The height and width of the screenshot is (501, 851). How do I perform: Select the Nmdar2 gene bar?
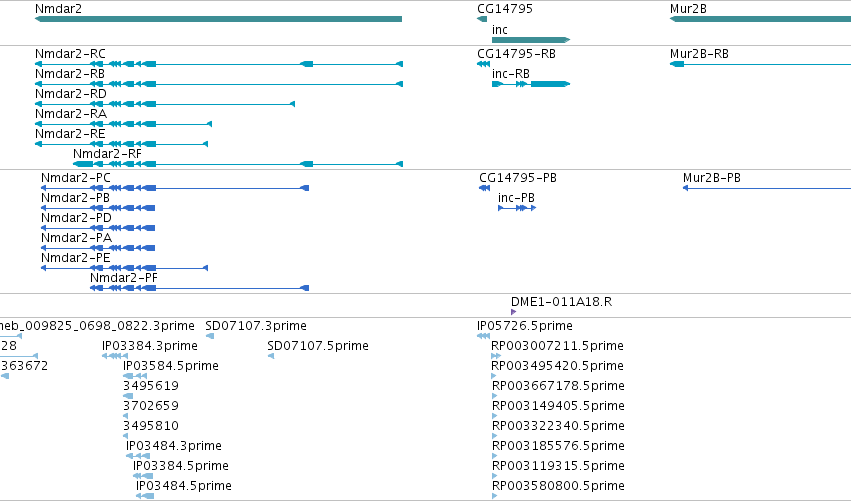218,19
